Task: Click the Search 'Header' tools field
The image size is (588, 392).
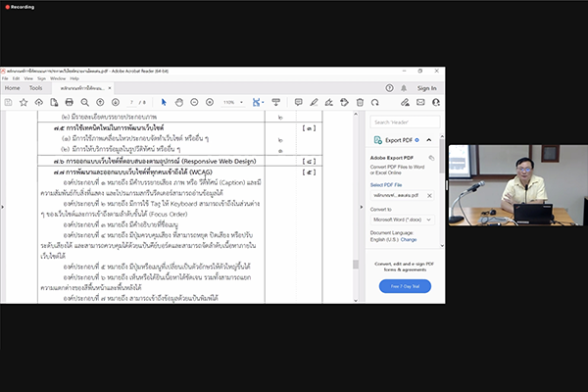Action: [x=405, y=122]
